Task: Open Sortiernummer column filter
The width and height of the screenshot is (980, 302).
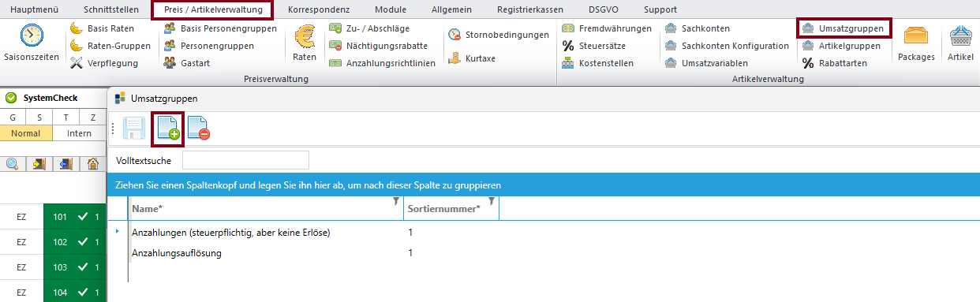Action: point(492,203)
